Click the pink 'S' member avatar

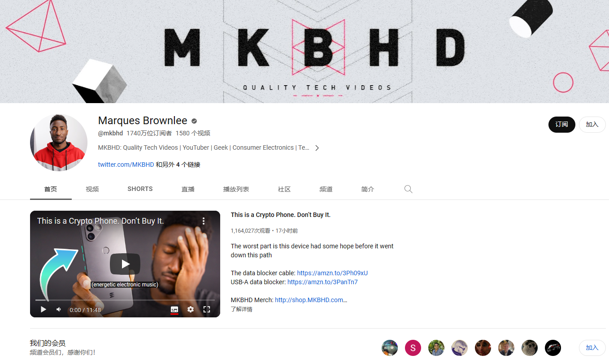click(x=413, y=348)
